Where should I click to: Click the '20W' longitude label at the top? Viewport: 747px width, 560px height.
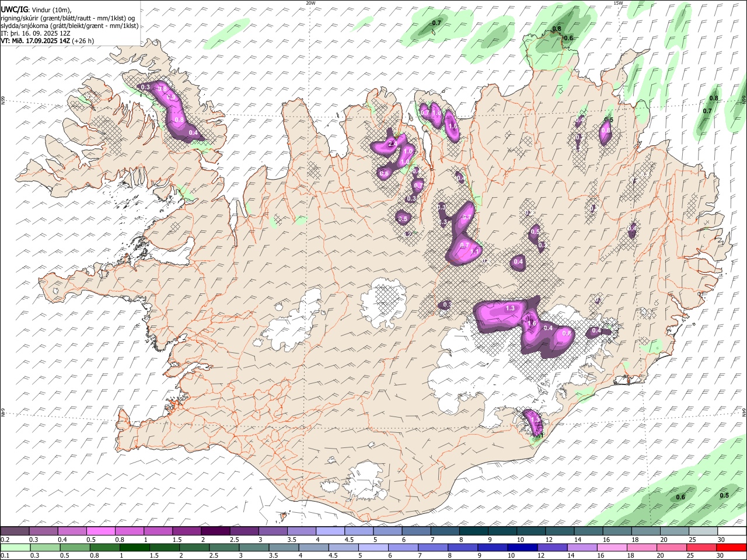point(310,3)
